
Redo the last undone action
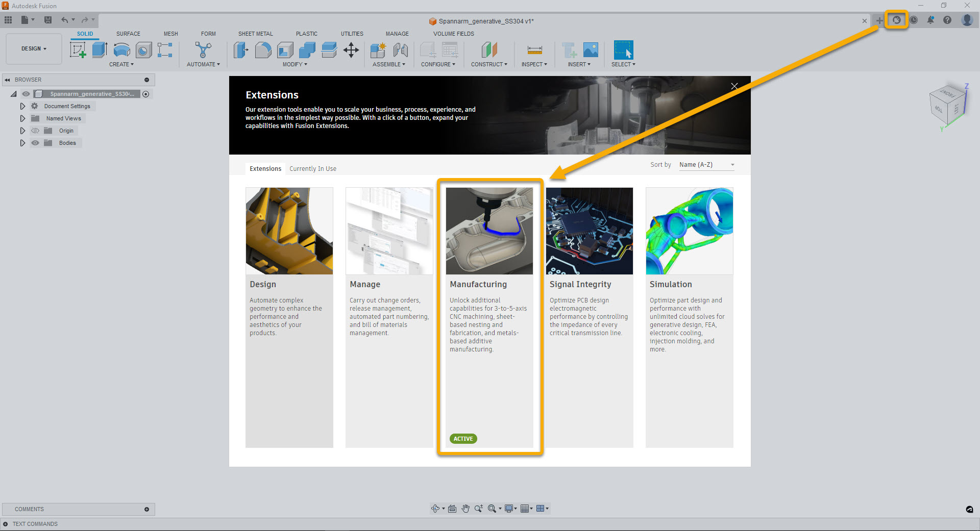(x=85, y=20)
